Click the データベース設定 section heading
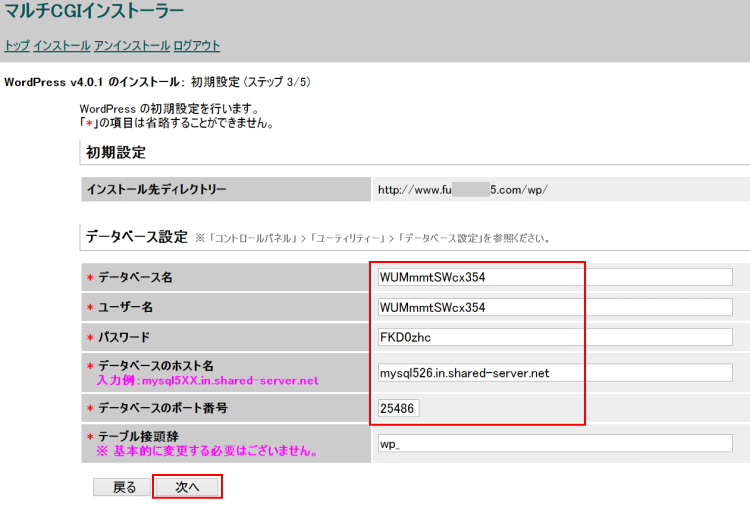Image resolution: width=750 pixels, height=511 pixels. [x=136, y=237]
